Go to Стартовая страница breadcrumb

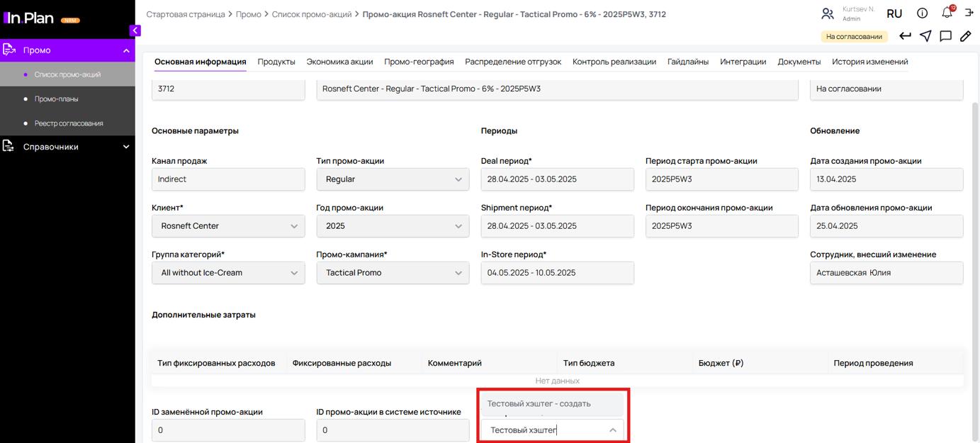(186, 14)
